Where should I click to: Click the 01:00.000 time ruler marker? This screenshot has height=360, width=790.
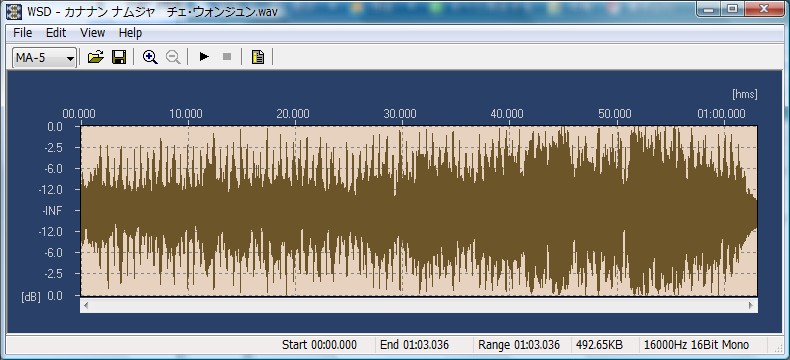pyautogui.click(x=721, y=114)
